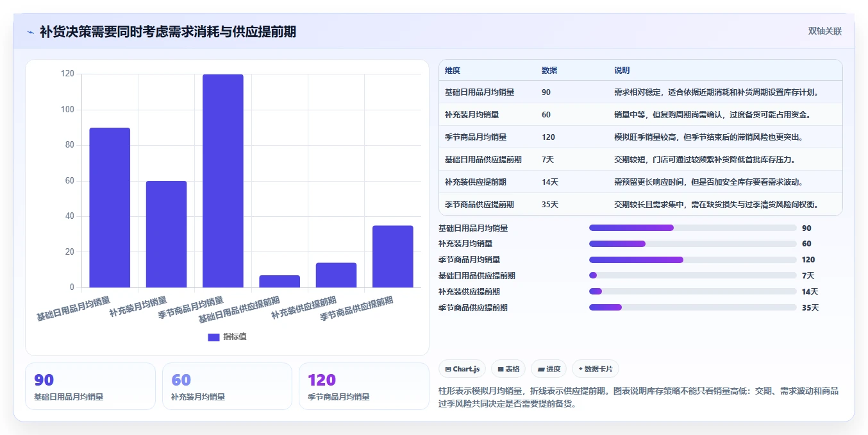Click the progress bar for 季节商品供应提前期
868x435 pixels.
[692, 307]
